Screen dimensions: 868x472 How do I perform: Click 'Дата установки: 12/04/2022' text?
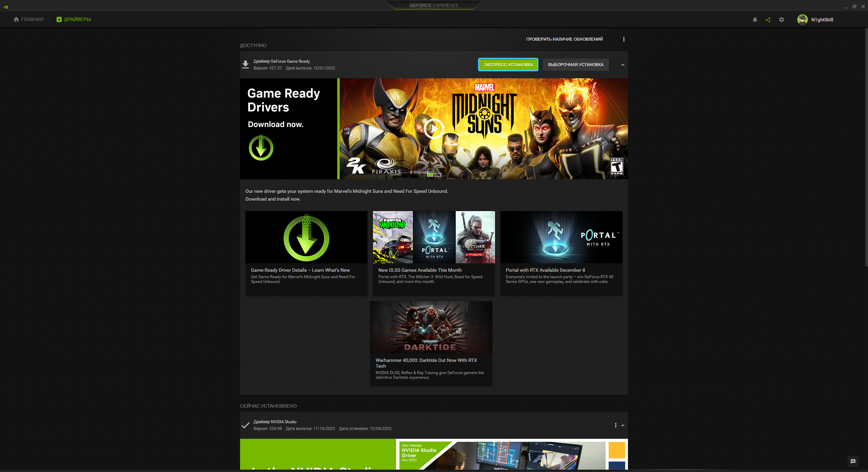(x=365, y=429)
